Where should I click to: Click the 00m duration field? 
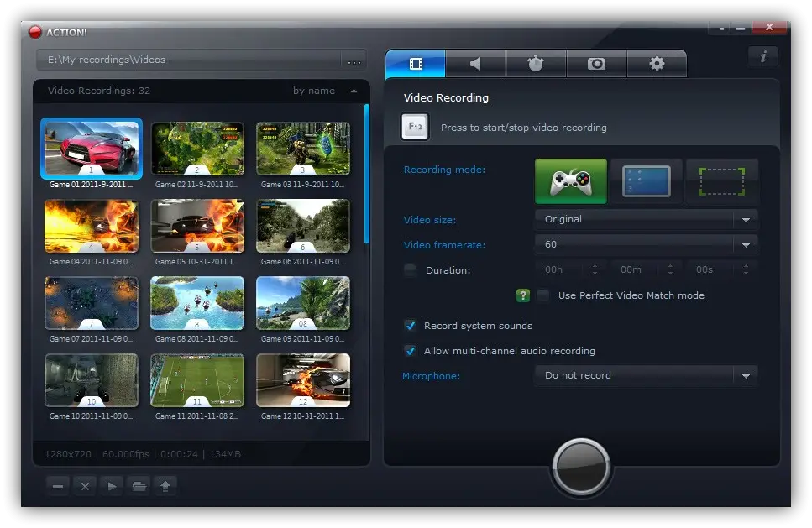tap(635, 269)
